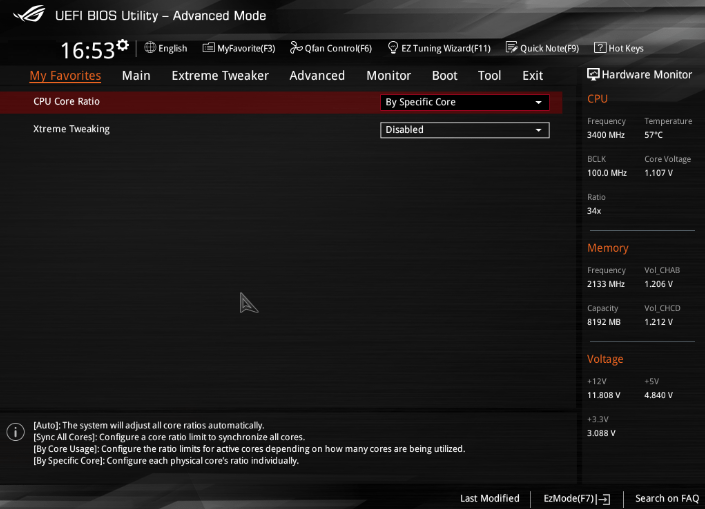This screenshot has width=705, height=509.
Task: Switch to the My Favorites tab
Action: (x=65, y=76)
